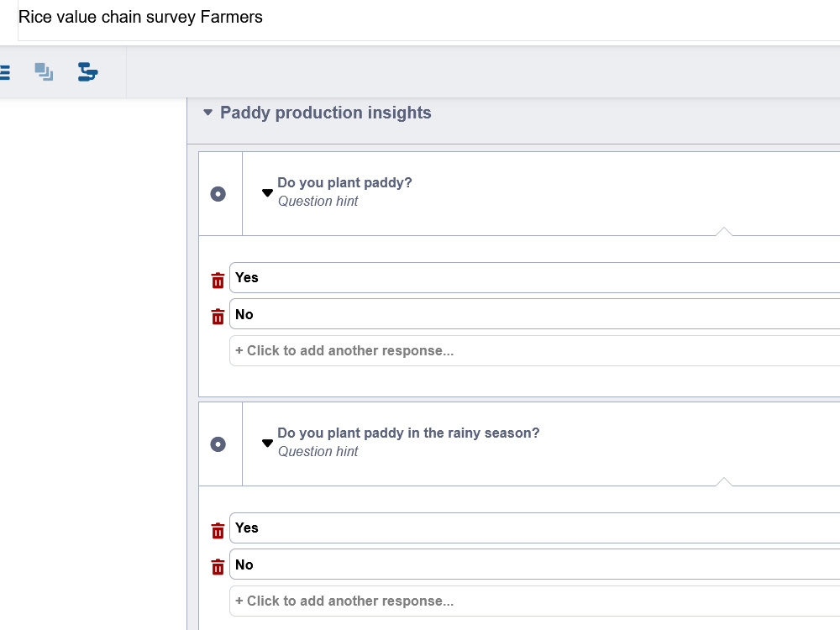840x630 pixels.
Task: Delete No response under rainy season question
Action: coord(218,567)
